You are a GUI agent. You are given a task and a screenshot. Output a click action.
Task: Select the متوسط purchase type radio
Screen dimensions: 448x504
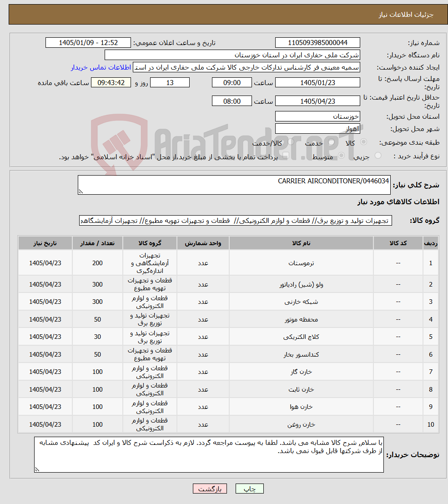(341, 156)
